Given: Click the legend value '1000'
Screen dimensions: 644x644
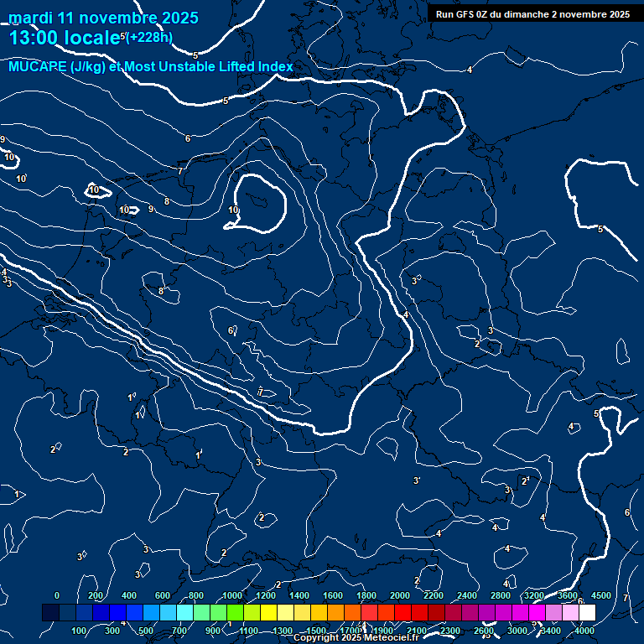Looking at the screenshot, I should [x=232, y=595].
